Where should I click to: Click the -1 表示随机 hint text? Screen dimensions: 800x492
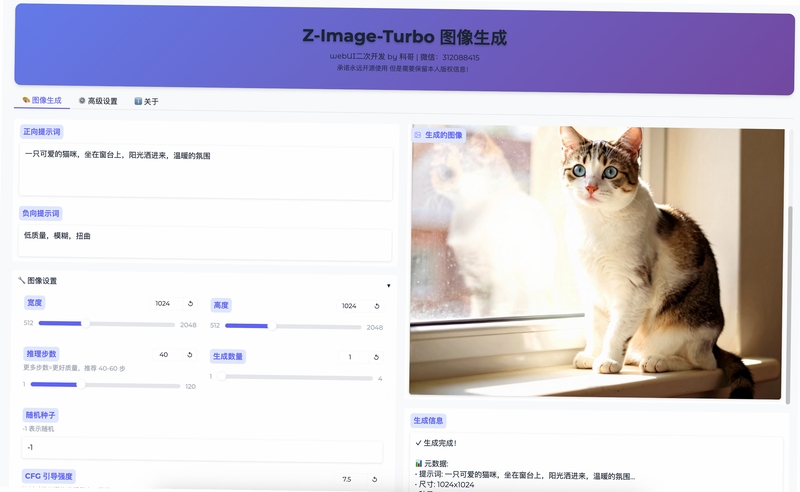(38, 429)
